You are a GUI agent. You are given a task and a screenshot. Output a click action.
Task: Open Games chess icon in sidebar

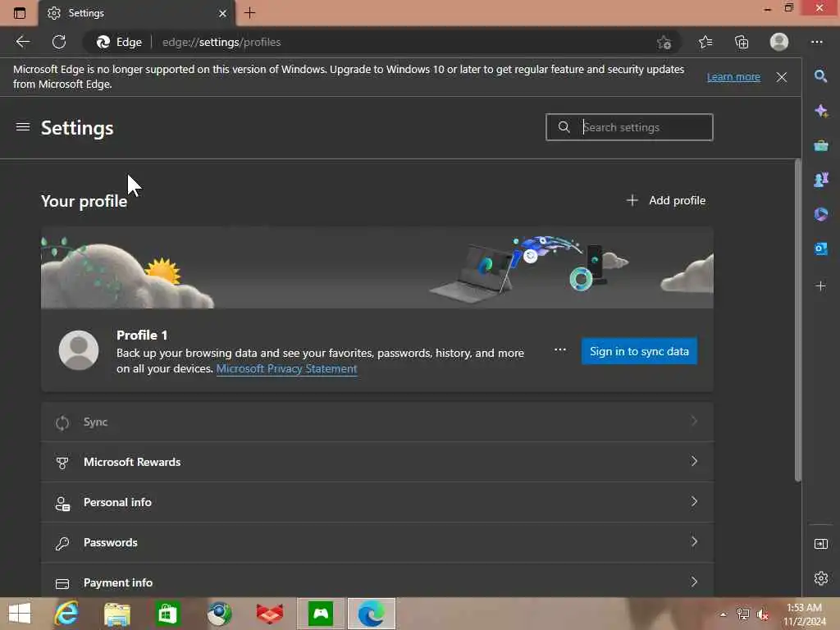click(x=820, y=180)
